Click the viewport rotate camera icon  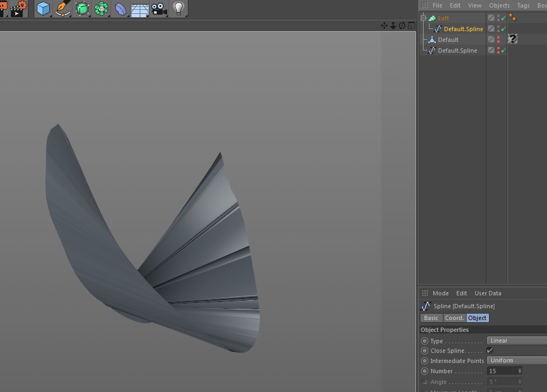tap(402, 25)
